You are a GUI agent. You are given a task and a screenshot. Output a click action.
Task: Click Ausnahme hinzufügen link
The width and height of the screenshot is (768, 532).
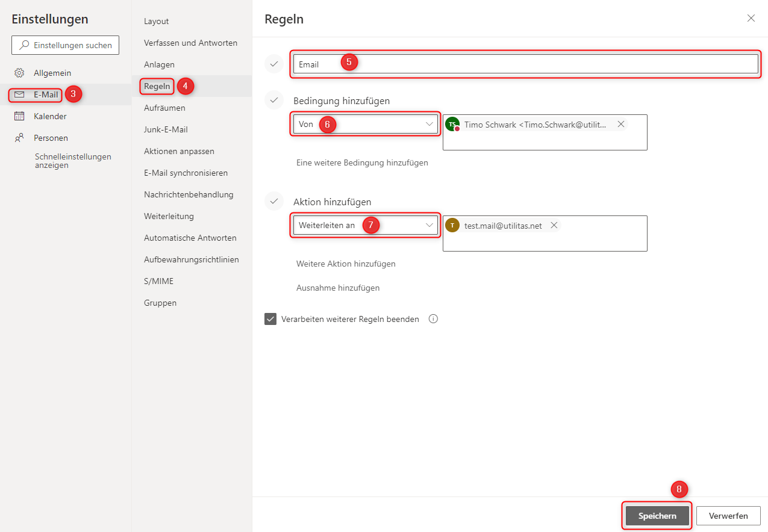click(x=338, y=288)
